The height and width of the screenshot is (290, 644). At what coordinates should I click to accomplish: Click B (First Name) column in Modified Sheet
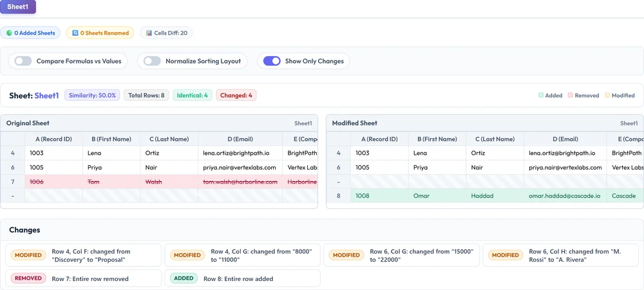[437, 139]
